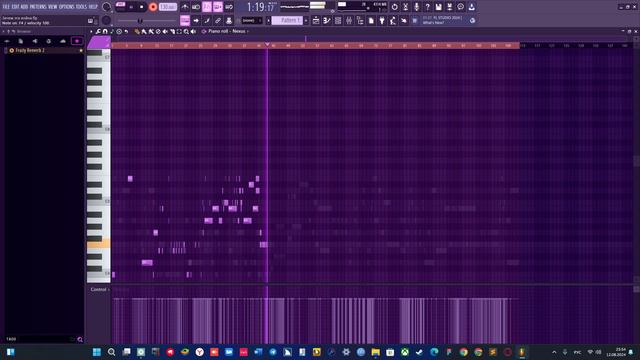Screen dimensions: 640x360
Task: Open the ADD menu
Action: [24, 7]
